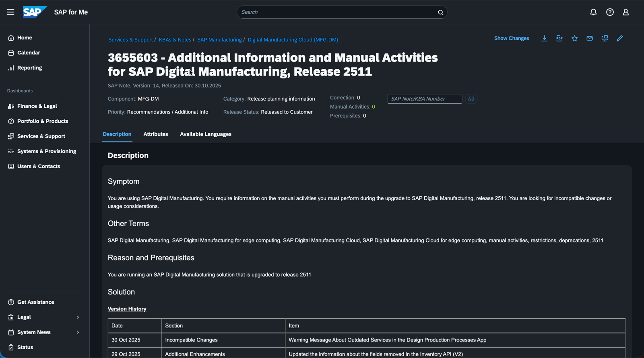Click Show Changes button
Screen dimensions: 644x358
(512, 38)
